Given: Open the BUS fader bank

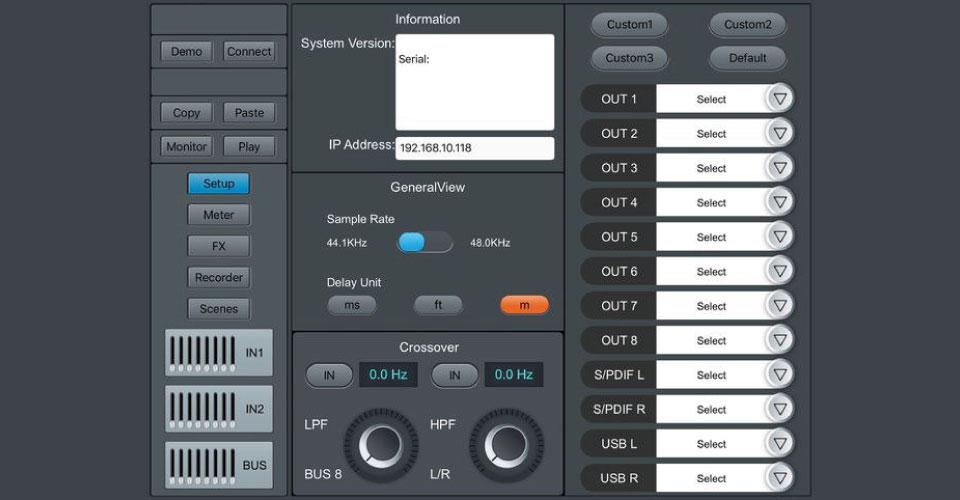Looking at the screenshot, I should pos(218,465).
